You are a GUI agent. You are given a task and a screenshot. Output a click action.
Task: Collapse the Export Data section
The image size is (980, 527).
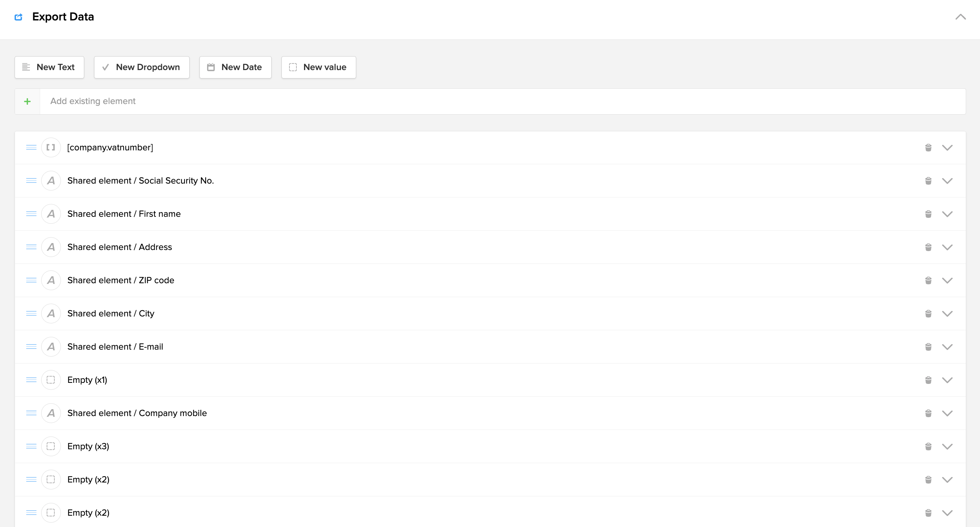(x=960, y=17)
